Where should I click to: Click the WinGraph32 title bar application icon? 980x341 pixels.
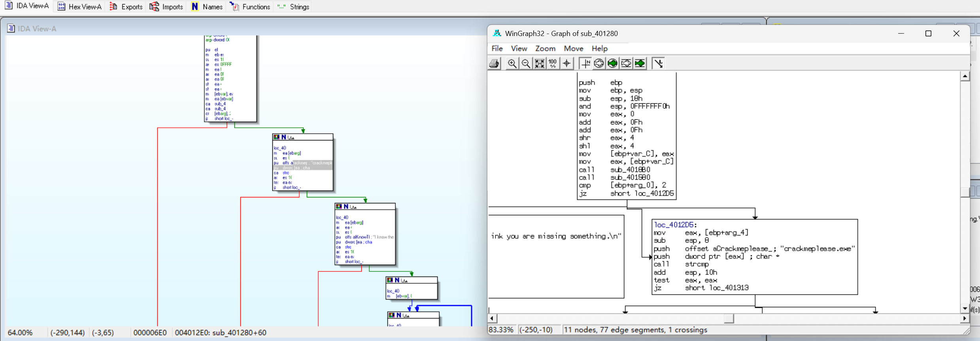coord(497,33)
